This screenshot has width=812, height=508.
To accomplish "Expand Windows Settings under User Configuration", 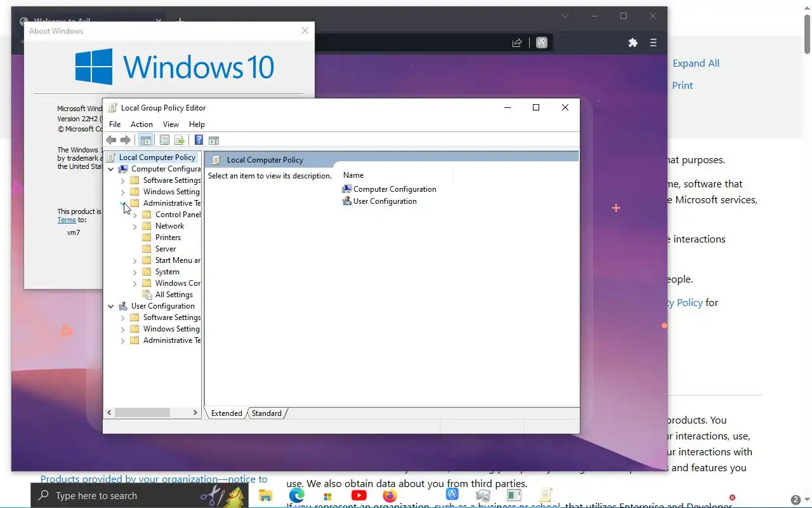I will click(123, 329).
